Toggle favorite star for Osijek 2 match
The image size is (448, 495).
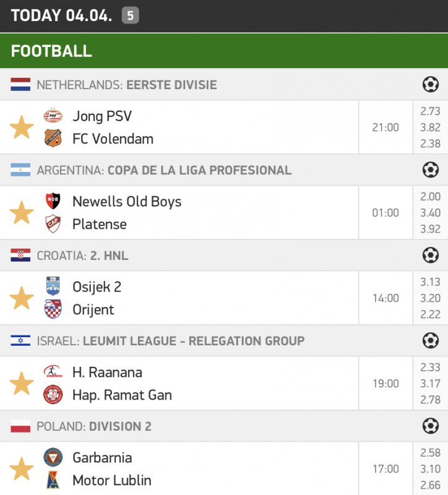[x=22, y=298]
